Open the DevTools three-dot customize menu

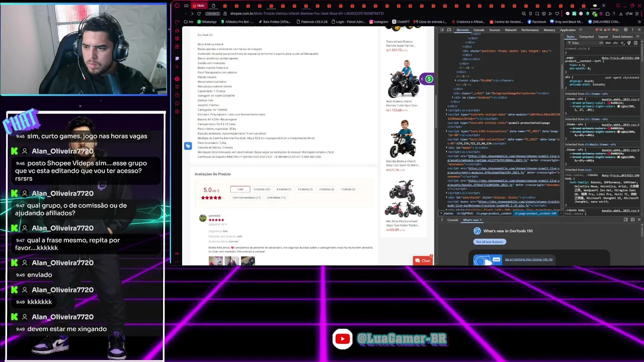coord(632,30)
